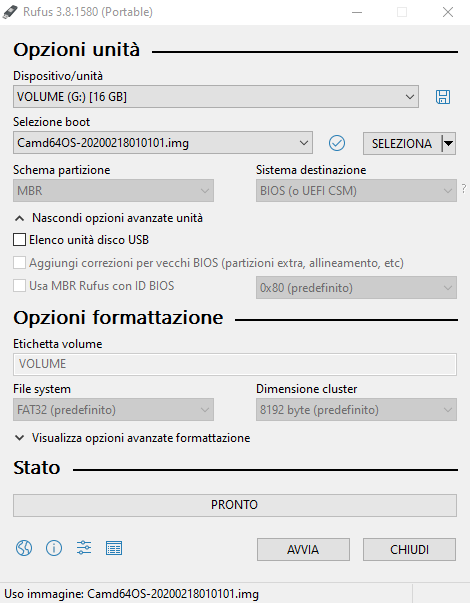Open the about info icon

click(x=54, y=548)
